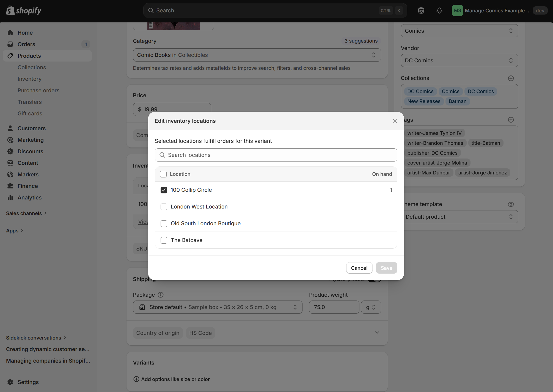Click the Shopify logo
553x392 pixels.
tap(24, 10)
